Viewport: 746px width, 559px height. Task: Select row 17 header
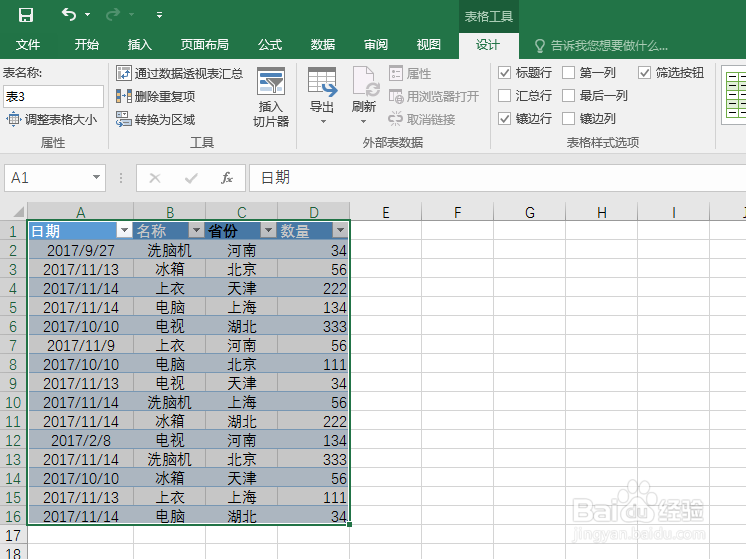(13, 536)
